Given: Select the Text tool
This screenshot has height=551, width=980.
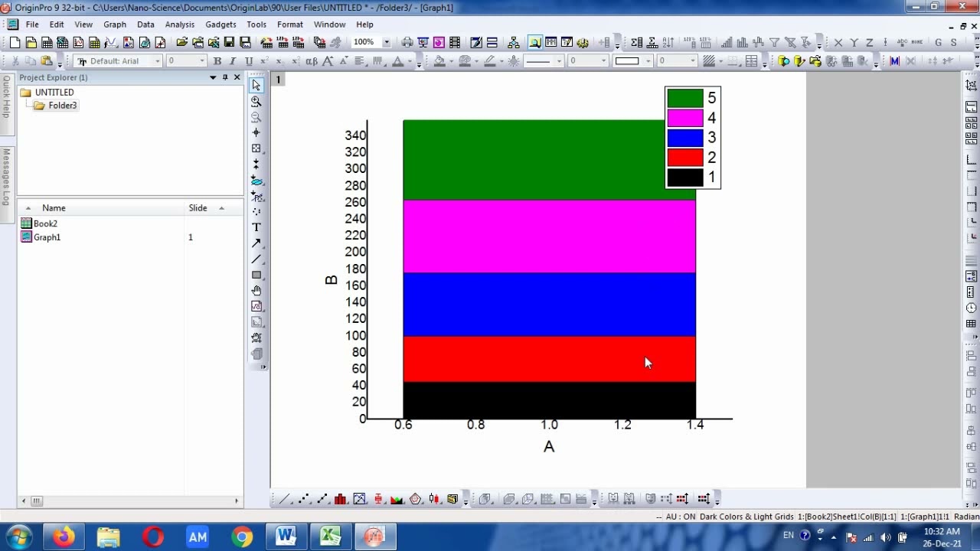Looking at the screenshot, I should (256, 227).
